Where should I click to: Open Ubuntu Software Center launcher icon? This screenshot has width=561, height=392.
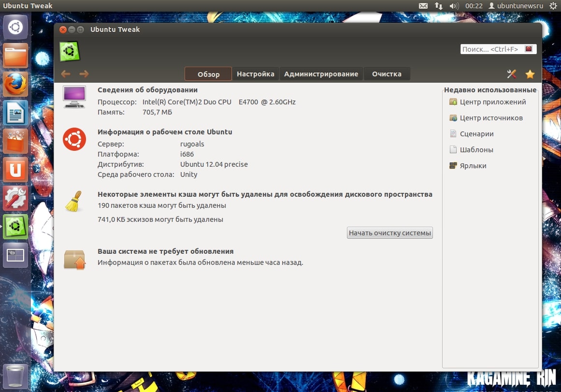click(15, 141)
